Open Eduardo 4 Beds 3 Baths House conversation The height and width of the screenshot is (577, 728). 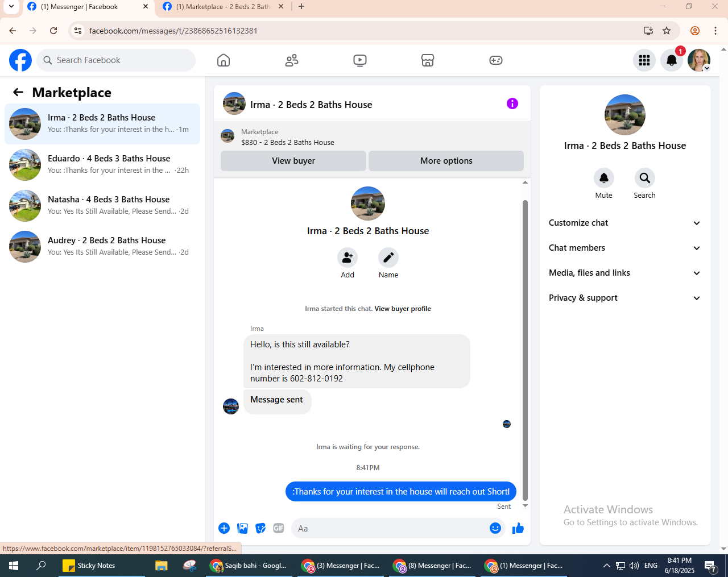(102, 165)
